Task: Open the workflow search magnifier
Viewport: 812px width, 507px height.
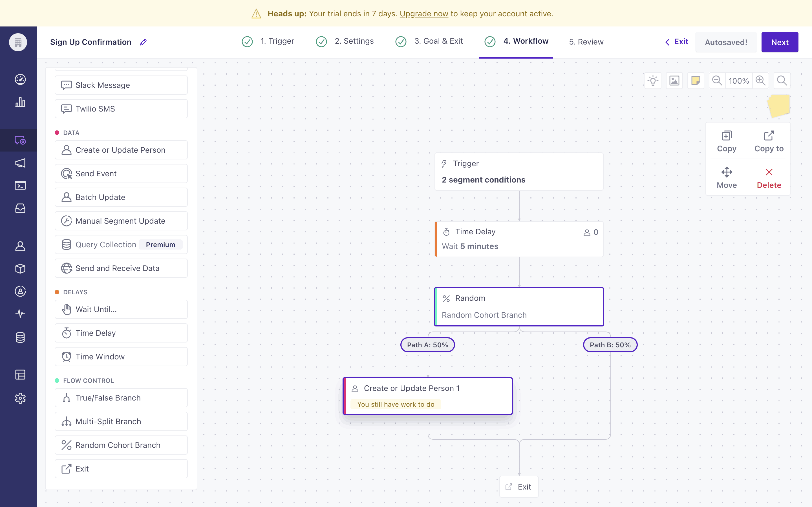Action: pos(782,81)
